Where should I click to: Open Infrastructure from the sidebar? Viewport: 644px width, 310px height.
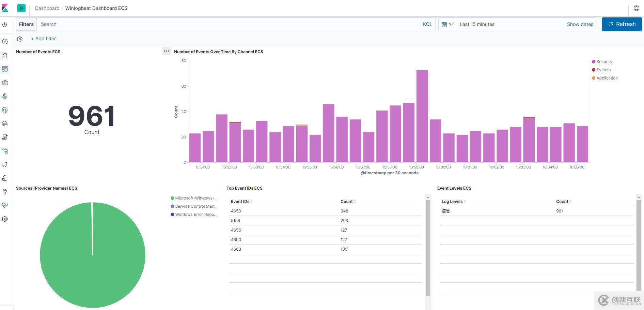pyautogui.click(x=5, y=123)
